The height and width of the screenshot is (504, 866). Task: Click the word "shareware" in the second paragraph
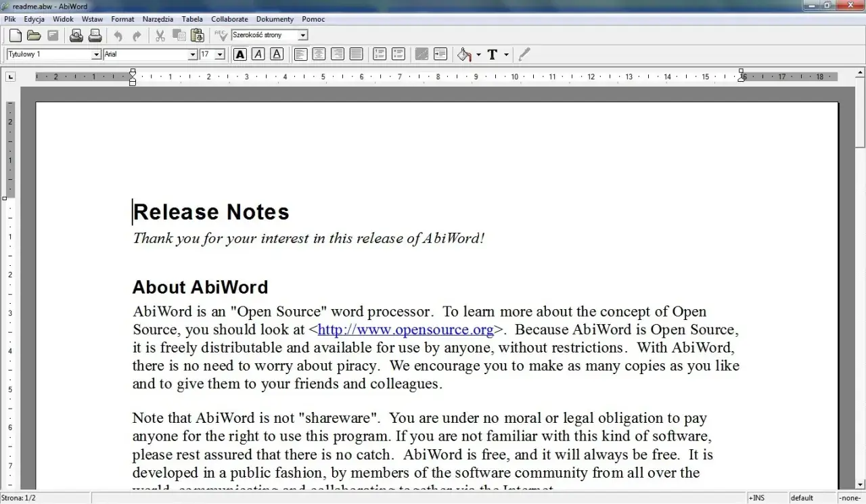coord(338,418)
